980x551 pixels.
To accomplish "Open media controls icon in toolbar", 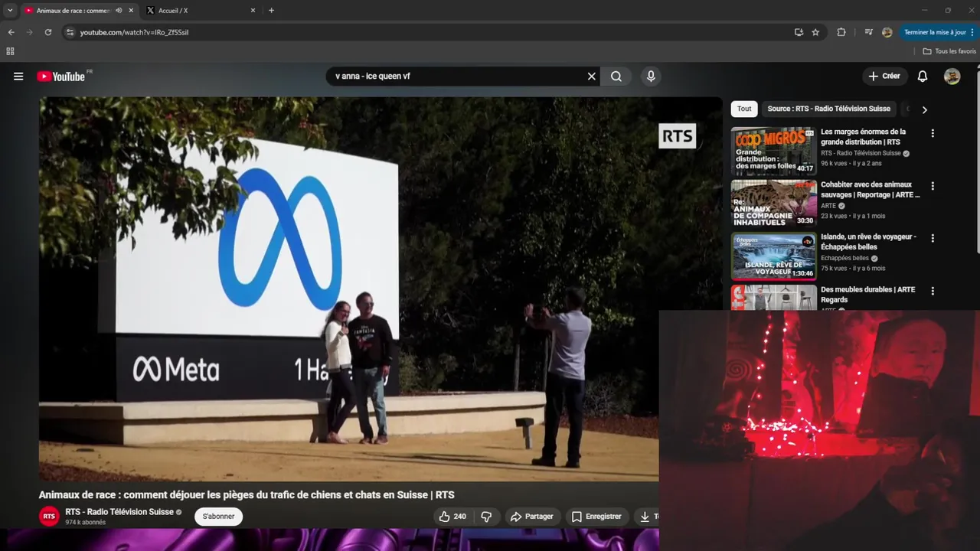I will [868, 32].
